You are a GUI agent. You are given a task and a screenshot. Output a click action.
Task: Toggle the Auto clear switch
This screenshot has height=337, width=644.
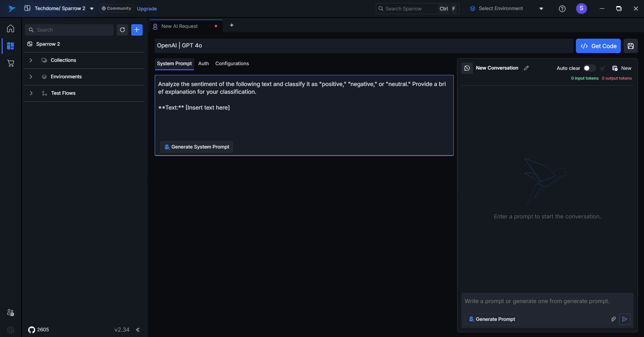pyautogui.click(x=589, y=68)
